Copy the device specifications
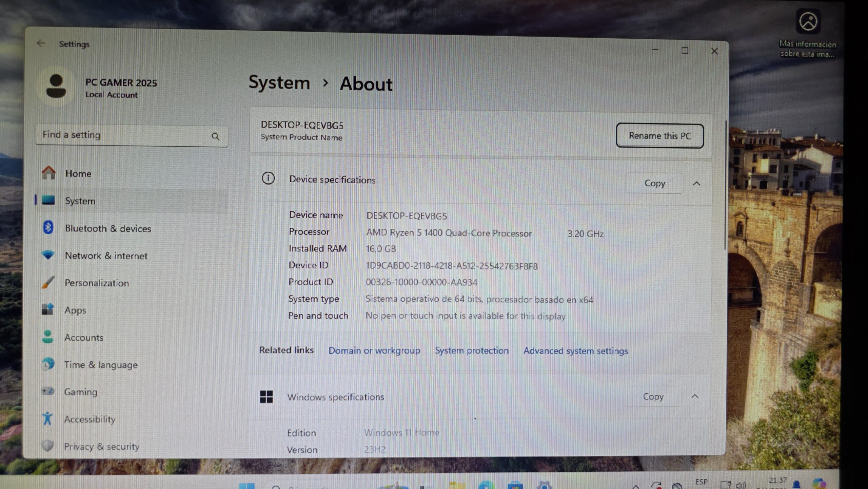The image size is (868, 489). click(x=654, y=183)
